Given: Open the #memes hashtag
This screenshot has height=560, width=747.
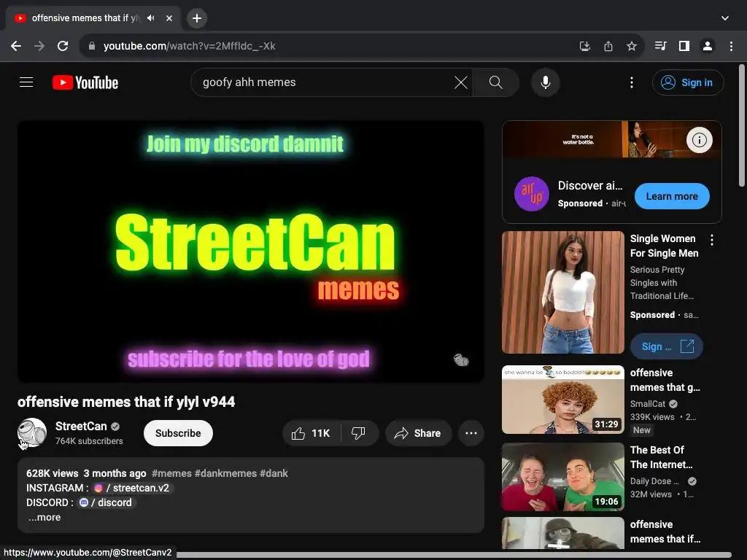Looking at the screenshot, I should coord(171,473).
